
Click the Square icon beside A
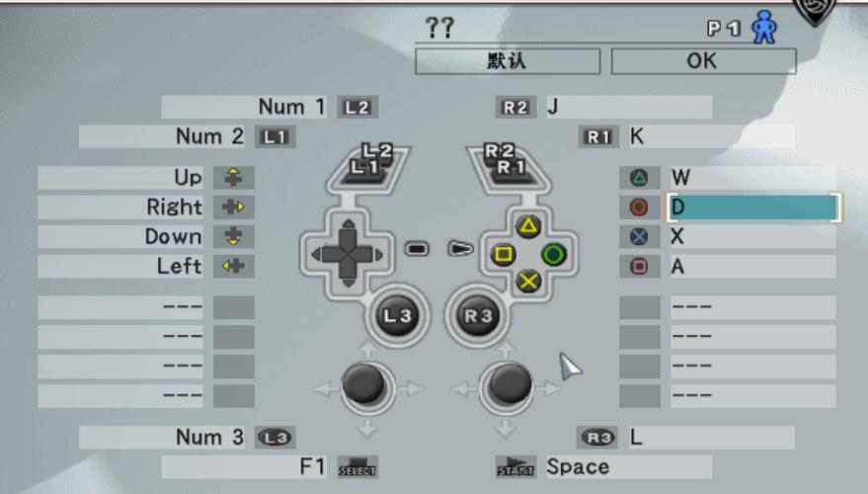[x=639, y=267]
